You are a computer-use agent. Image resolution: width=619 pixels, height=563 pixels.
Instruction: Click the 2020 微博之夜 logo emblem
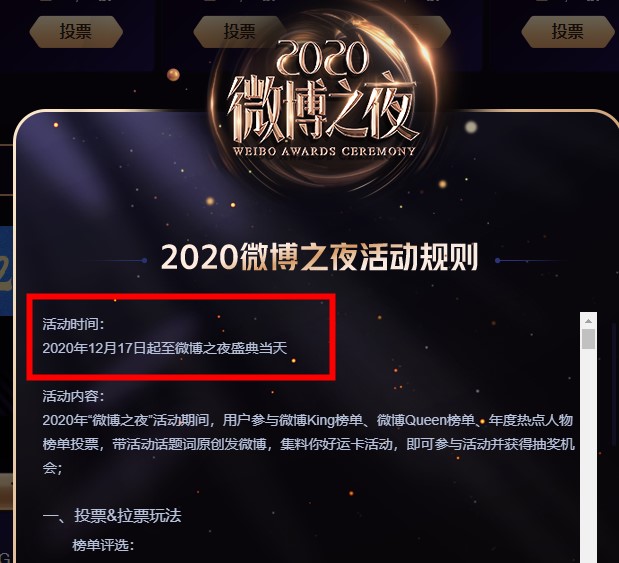324,99
